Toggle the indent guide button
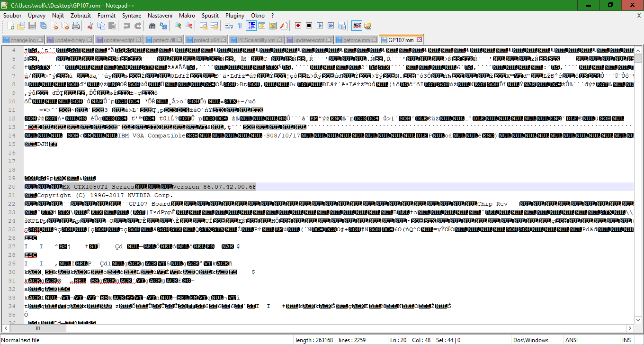The height and width of the screenshot is (345, 644). coord(251,26)
